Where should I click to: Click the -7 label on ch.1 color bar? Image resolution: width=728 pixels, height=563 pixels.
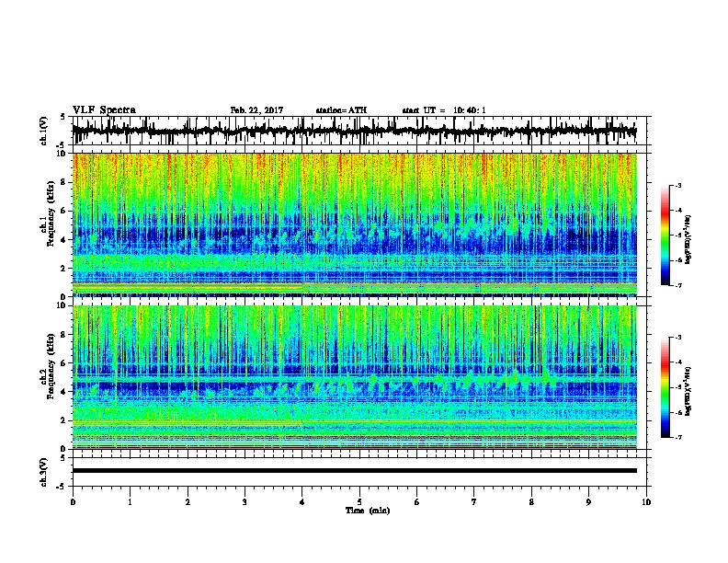point(677,286)
